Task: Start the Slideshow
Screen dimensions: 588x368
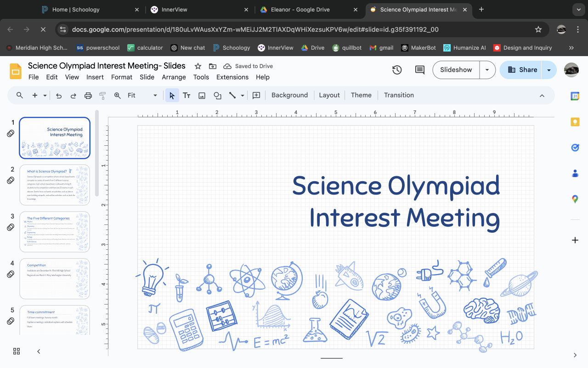Action: pos(456,70)
